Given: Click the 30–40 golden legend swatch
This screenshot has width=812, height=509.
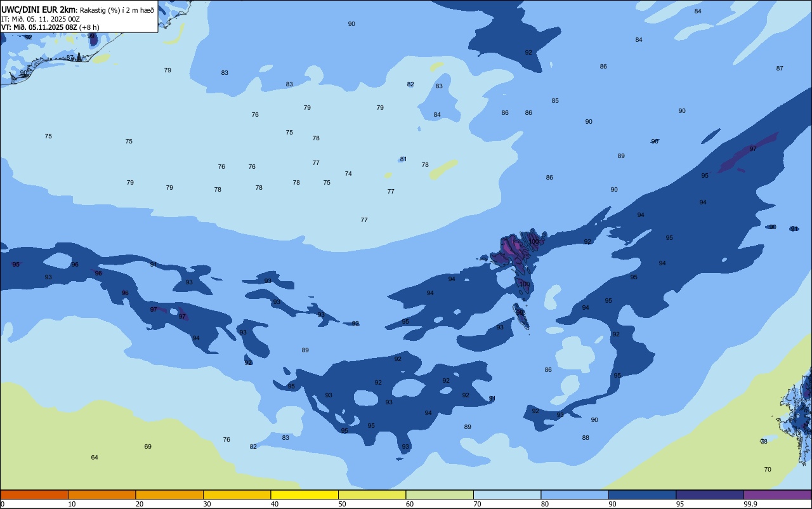Looking at the screenshot, I should [x=237, y=494].
